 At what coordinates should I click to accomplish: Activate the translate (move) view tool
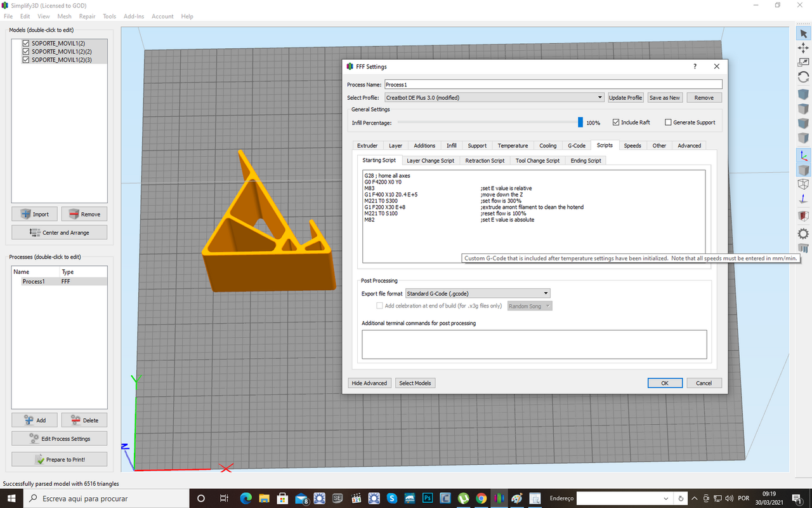pos(802,48)
